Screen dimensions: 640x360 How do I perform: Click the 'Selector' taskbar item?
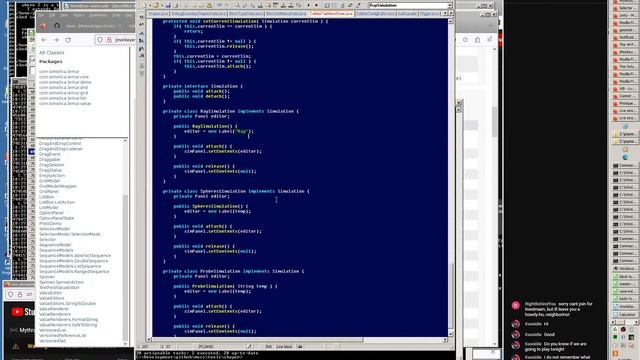(624, 8)
